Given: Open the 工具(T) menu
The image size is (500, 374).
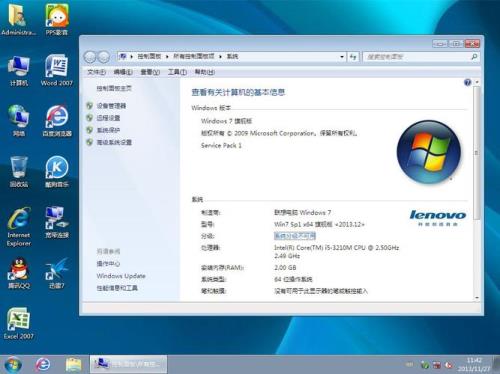Looking at the screenshot, I should pyautogui.click(x=177, y=72).
